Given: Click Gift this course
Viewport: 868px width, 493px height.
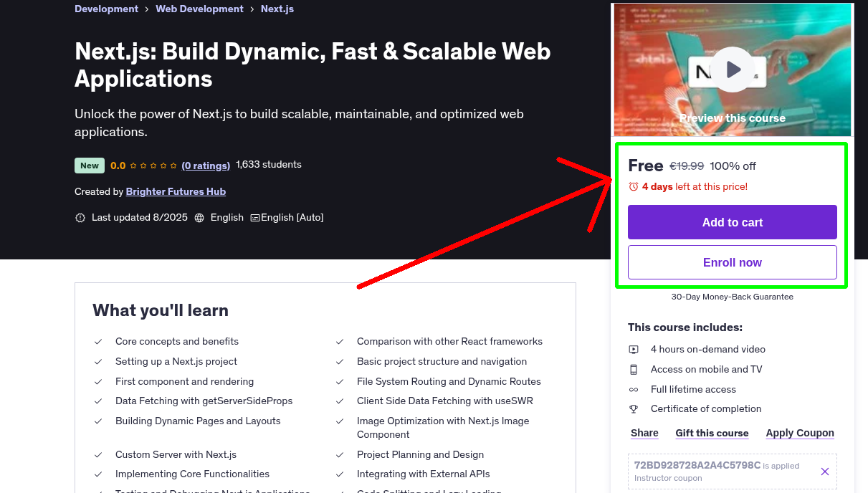Looking at the screenshot, I should point(712,433).
